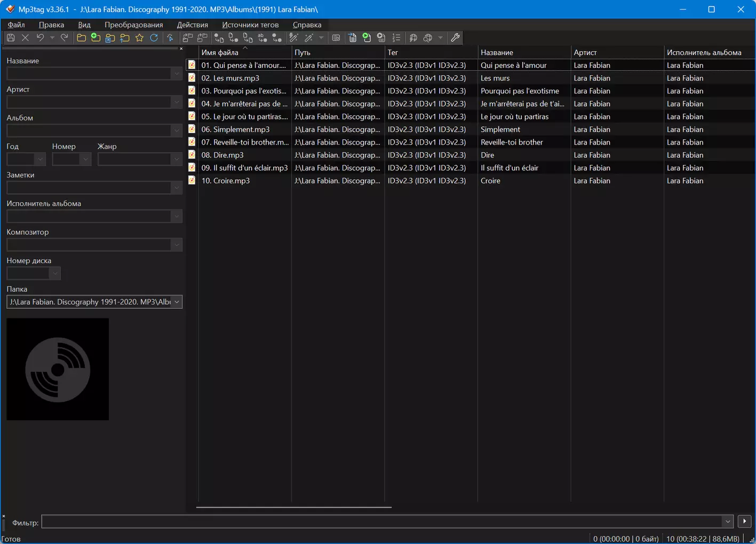Open the Actions dropdown arrow beside wand icons
Viewport: 756px width, 544px height.
321,38
